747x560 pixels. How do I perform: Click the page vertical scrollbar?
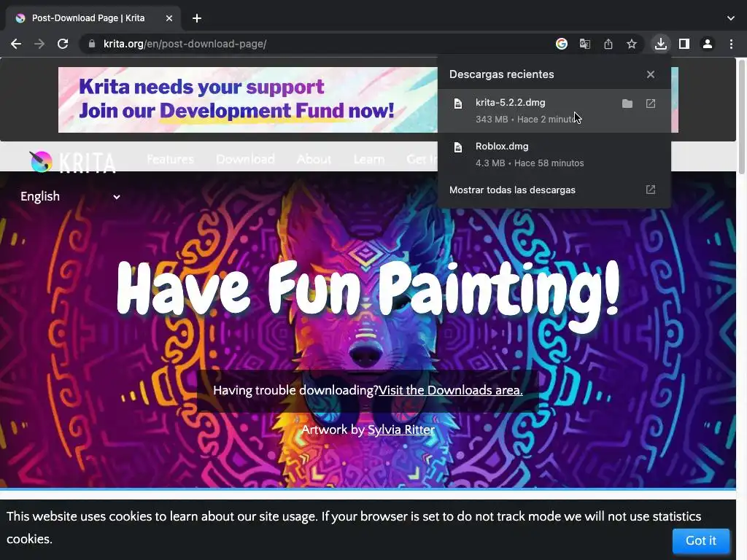(742, 117)
